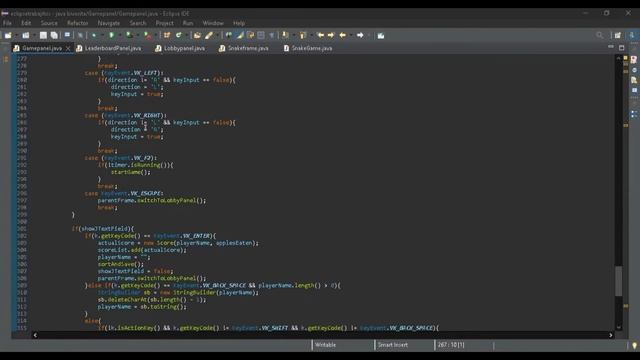Create a new Java class from toolbar

[178, 36]
